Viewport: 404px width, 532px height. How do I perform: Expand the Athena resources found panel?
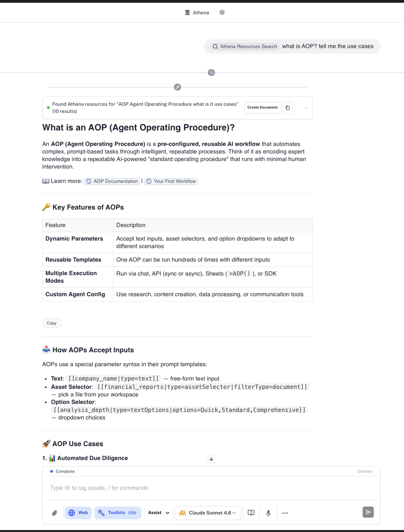(306, 108)
